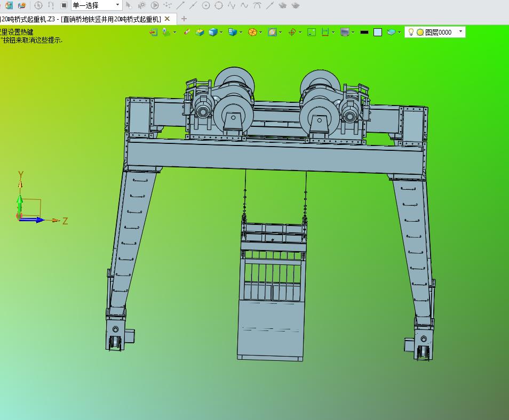Click the black line color swatch
This screenshot has height=420, width=509.
(364, 33)
